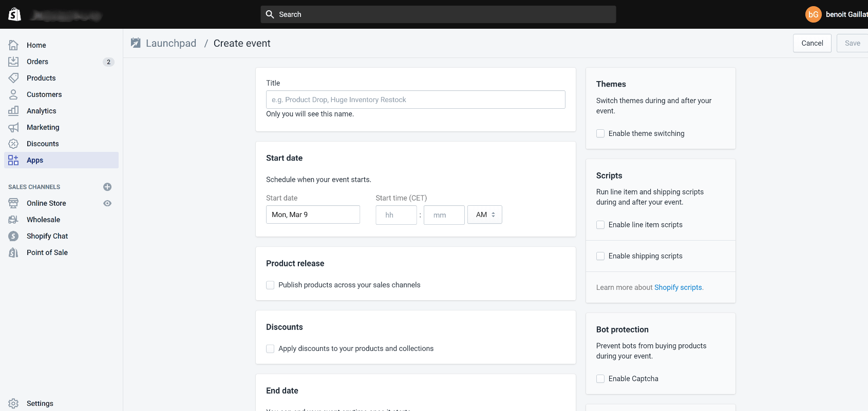The image size is (868, 411).
Task: Enable theme switching checkbox
Action: pos(600,133)
